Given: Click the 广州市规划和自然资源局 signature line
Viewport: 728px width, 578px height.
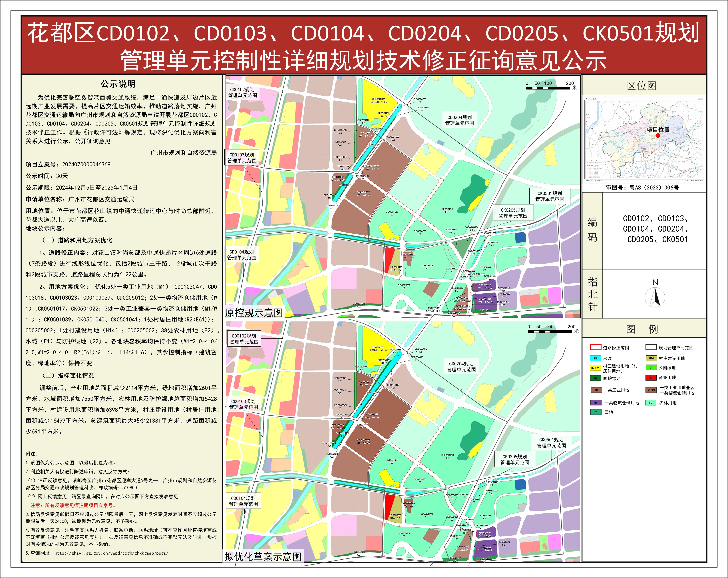Looking at the screenshot, I should click(184, 153).
